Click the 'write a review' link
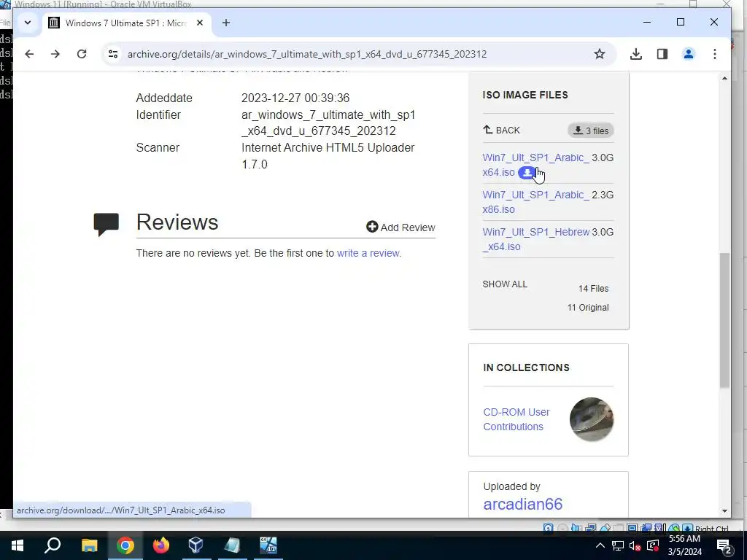747x560 pixels. tap(368, 253)
